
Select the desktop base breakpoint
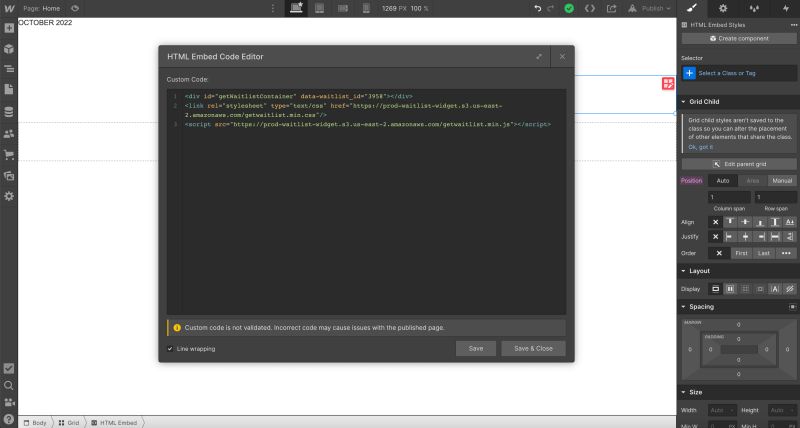point(296,8)
